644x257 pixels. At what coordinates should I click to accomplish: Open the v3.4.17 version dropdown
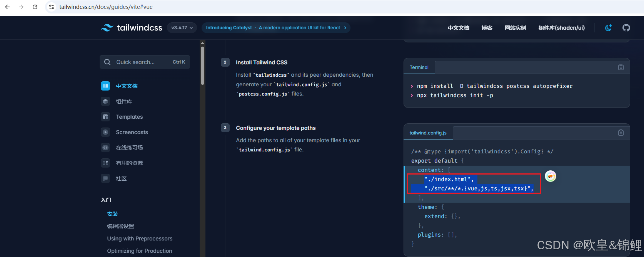click(182, 28)
